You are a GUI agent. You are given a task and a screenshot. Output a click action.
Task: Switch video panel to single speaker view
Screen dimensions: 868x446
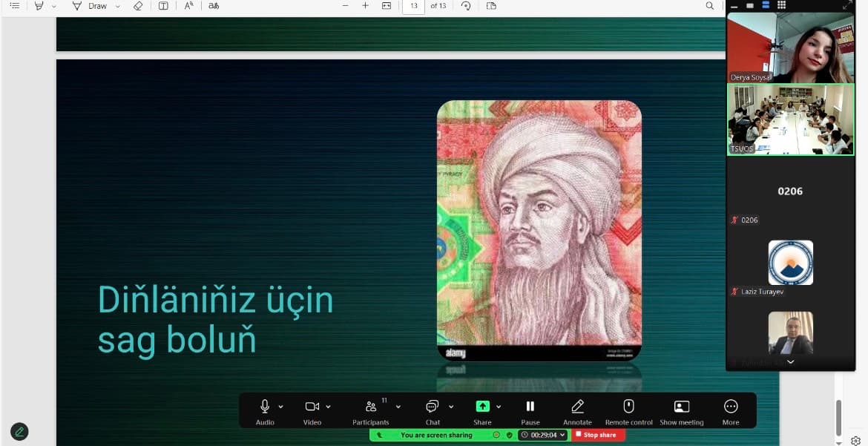(750, 5)
